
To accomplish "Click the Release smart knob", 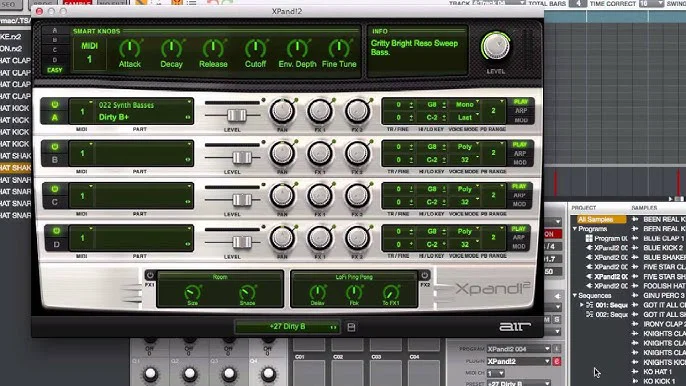I will 213,49.
